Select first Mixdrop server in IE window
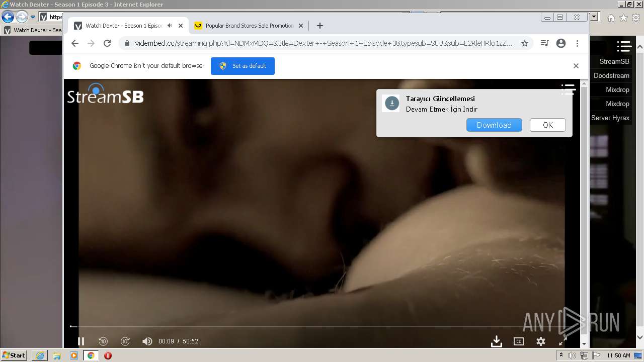 coord(617,89)
